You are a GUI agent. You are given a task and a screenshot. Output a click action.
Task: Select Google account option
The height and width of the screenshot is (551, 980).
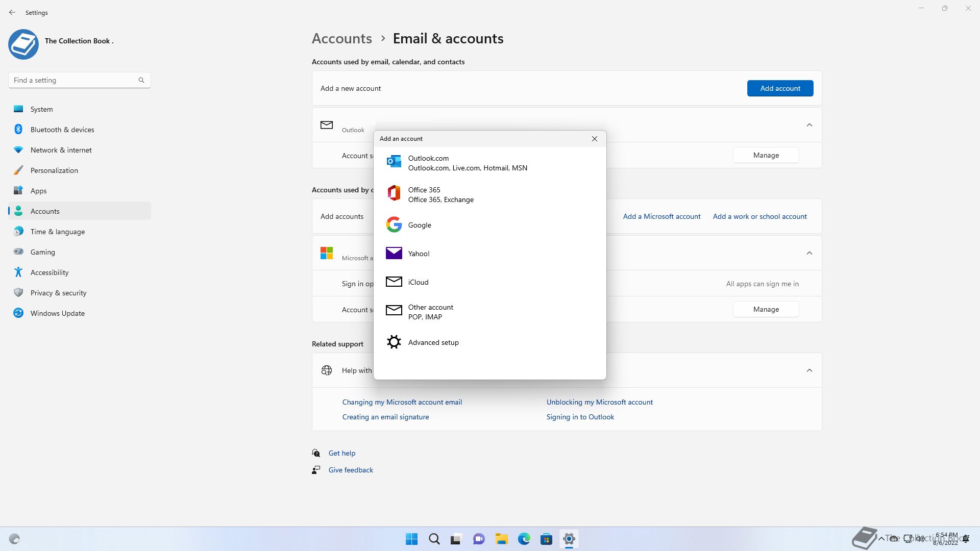coord(490,225)
